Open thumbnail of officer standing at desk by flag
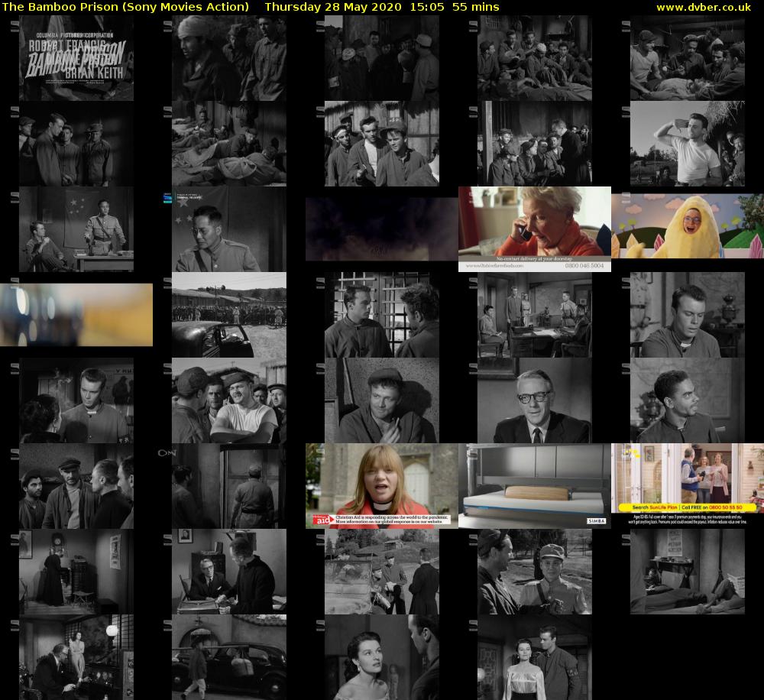 tap(76, 229)
